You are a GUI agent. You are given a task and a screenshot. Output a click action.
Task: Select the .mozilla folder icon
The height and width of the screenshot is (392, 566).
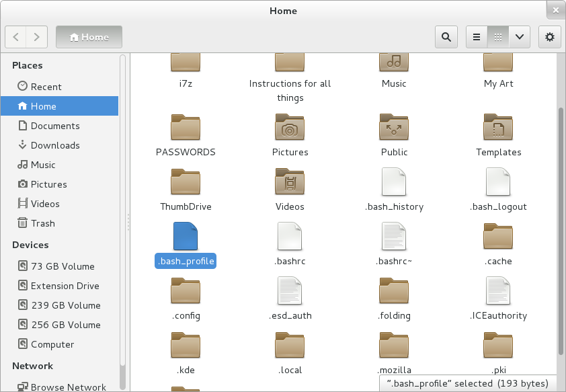[x=394, y=345]
